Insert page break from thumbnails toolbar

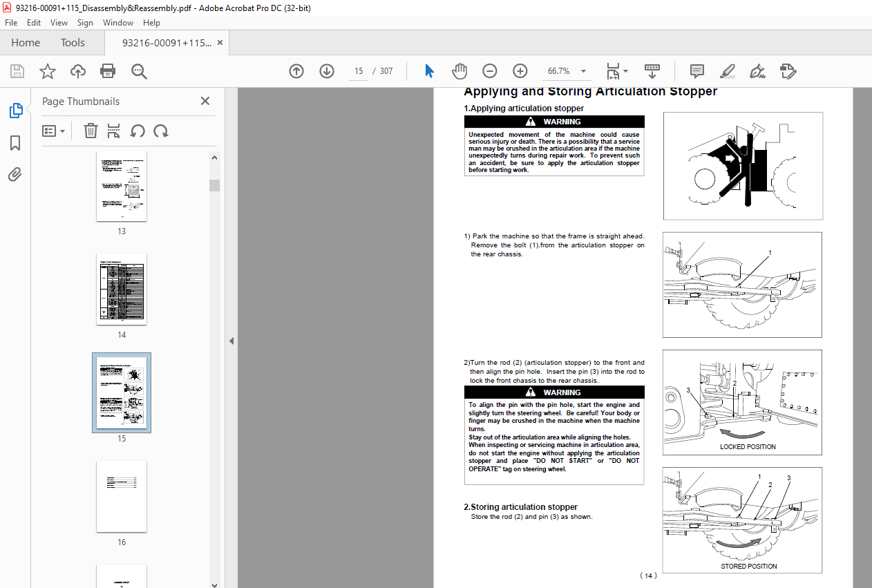(x=114, y=131)
